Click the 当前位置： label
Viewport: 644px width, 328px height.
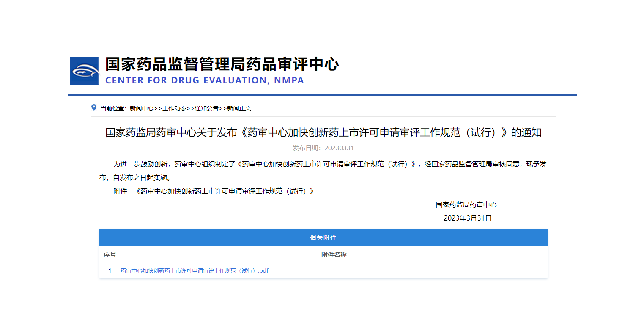(113, 108)
